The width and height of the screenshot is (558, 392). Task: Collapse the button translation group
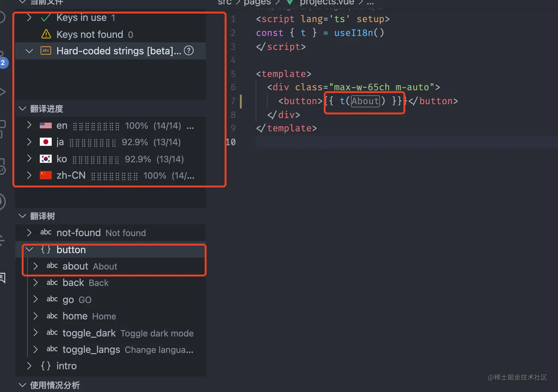pyautogui.click(x=29, y=250)
